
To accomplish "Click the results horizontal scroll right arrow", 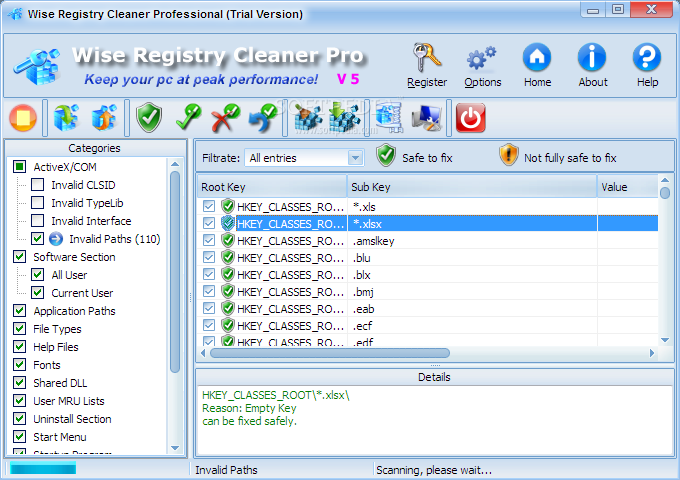I will [652, 353].
